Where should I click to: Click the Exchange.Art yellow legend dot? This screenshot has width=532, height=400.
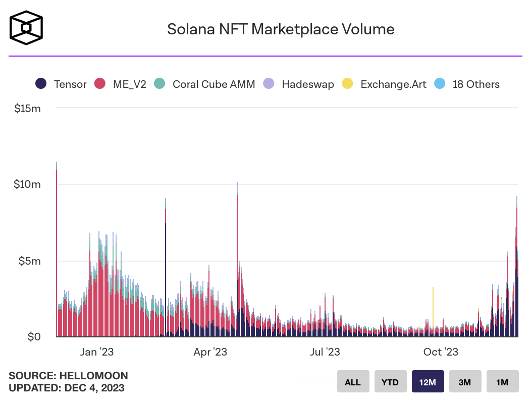point(347,83)
